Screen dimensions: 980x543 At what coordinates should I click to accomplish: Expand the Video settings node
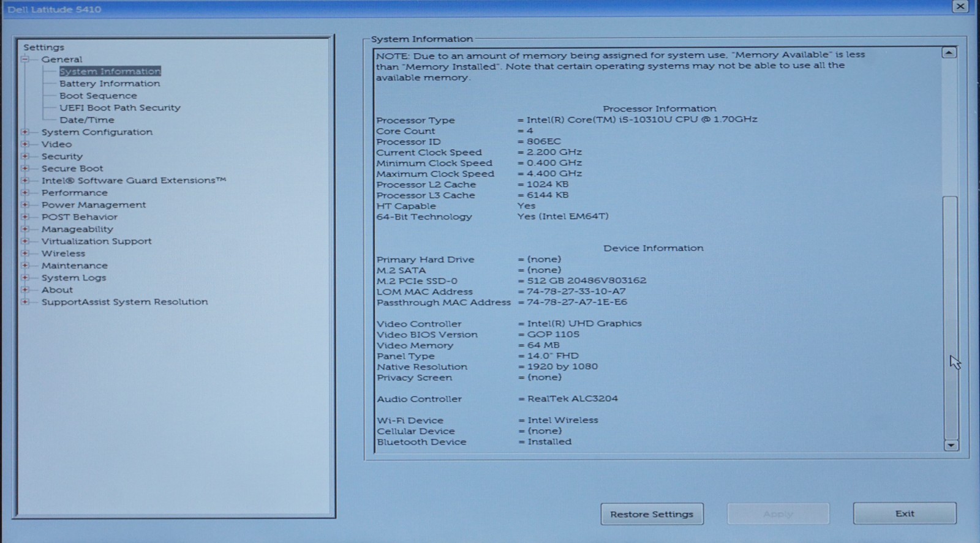click(25, 144)
